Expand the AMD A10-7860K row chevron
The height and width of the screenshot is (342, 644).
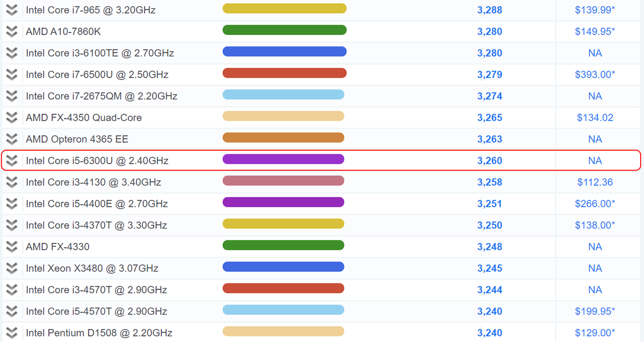[12, 31]
